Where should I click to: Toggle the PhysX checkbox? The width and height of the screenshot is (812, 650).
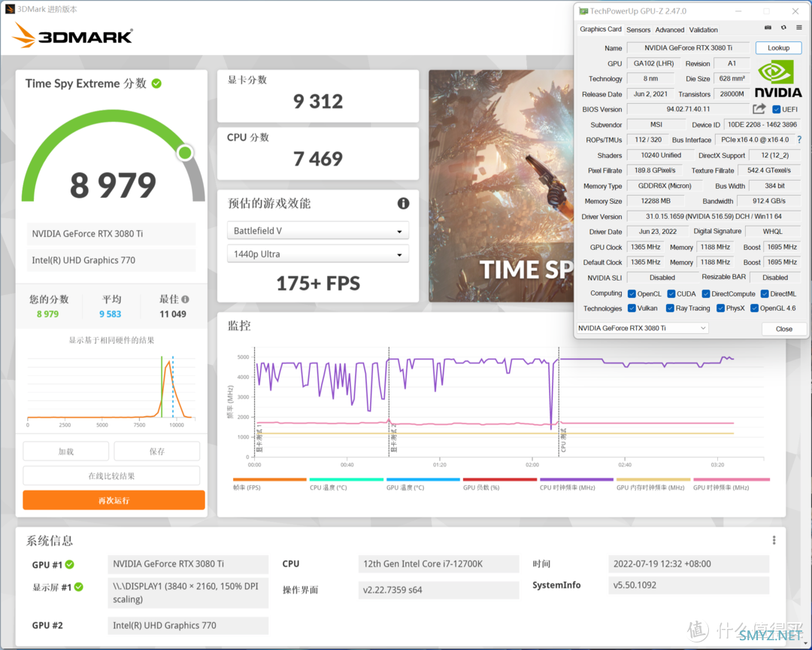coord(720,308)
